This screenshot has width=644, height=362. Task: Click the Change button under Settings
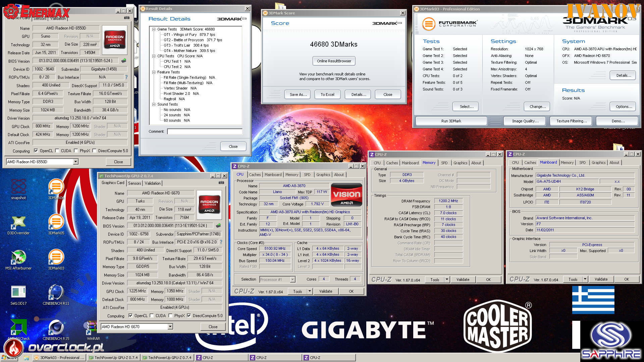(537, 107)
